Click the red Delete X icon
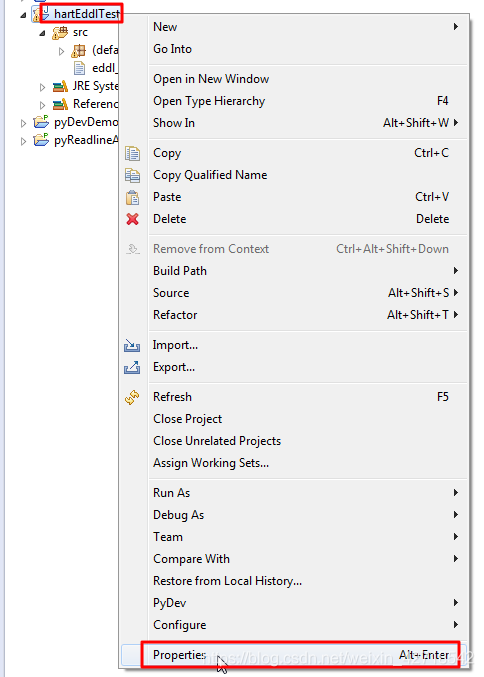 coord(133,219)
